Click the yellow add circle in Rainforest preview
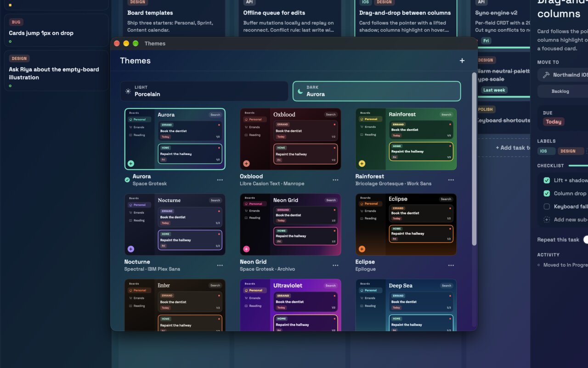This screenshot has width=588, height=368. (362, 163)
